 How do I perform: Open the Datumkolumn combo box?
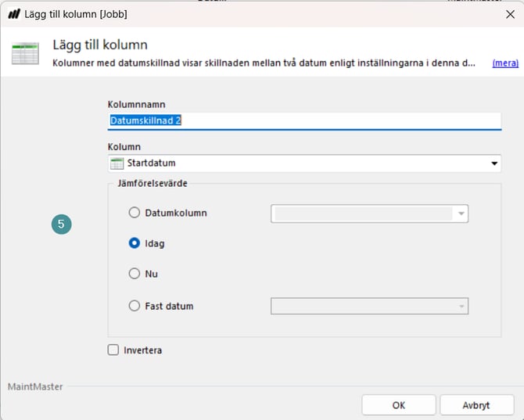369,213
